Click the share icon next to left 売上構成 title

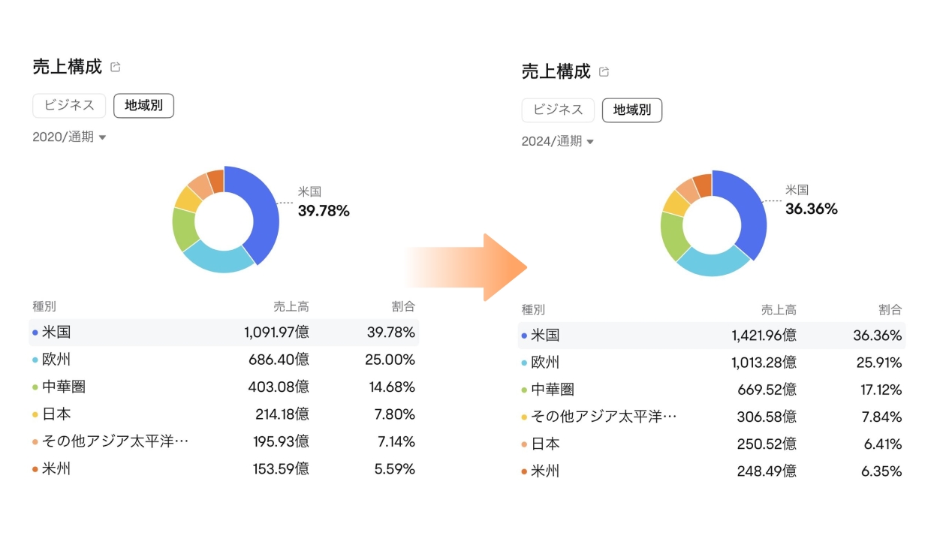[114, 66]
